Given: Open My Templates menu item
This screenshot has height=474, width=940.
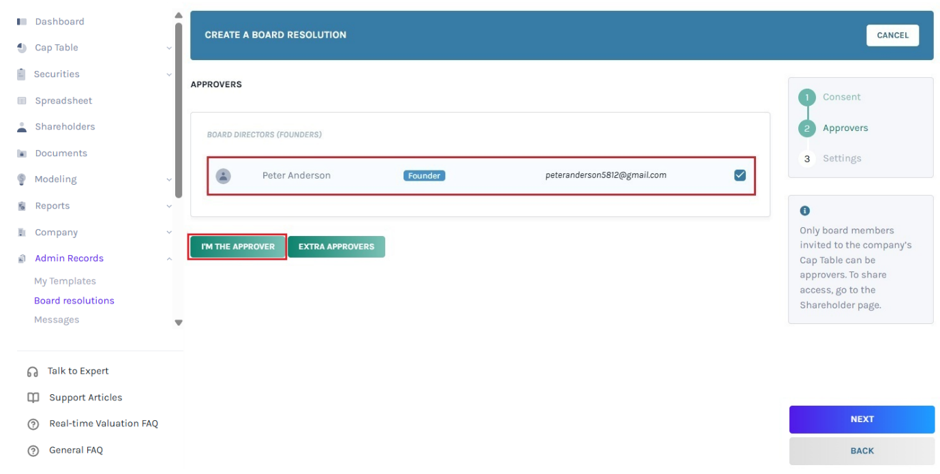Looking at the screenshot, I should pos(65,281).
